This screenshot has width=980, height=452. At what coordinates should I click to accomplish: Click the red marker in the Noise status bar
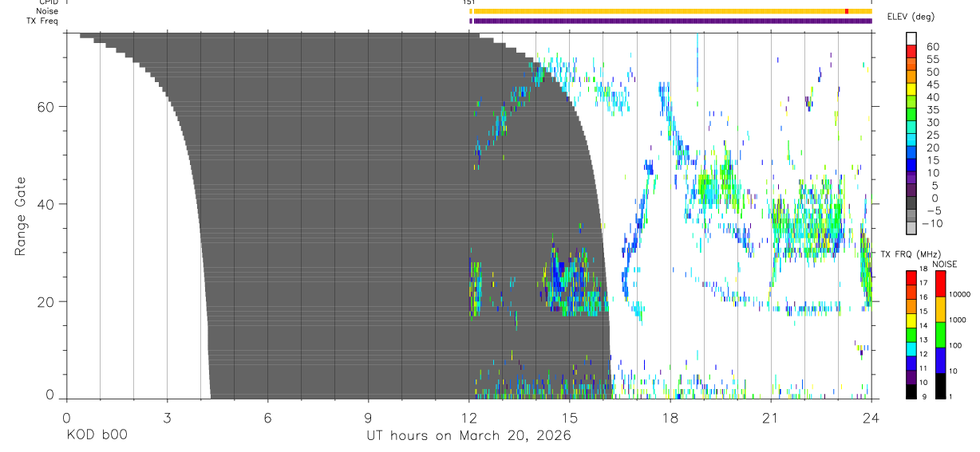pos(846,11)
